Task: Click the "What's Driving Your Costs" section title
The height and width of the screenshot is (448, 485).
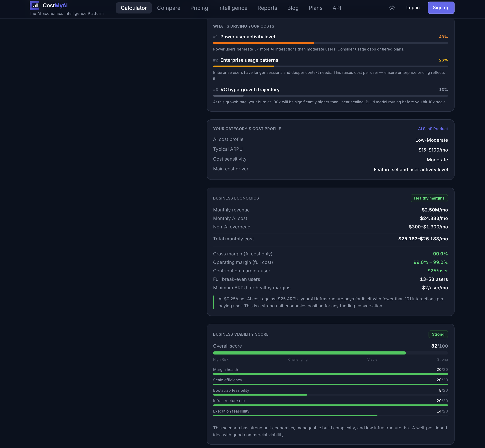Action: [x=244, y=26]
